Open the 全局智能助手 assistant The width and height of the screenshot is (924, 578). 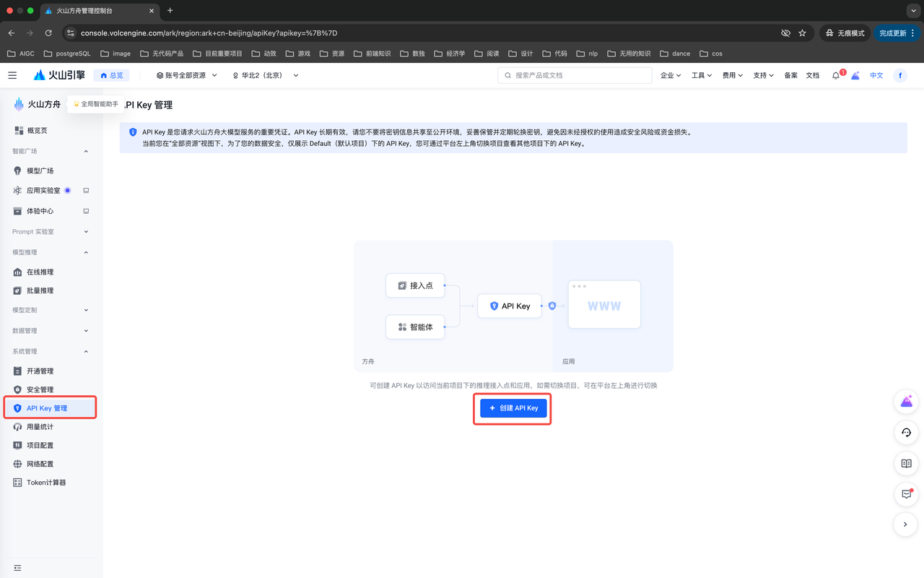(x=95, y=104)
